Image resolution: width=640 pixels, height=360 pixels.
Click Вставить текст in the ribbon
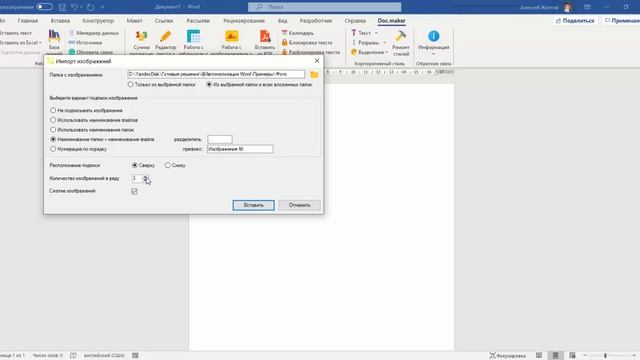(16, 33)
